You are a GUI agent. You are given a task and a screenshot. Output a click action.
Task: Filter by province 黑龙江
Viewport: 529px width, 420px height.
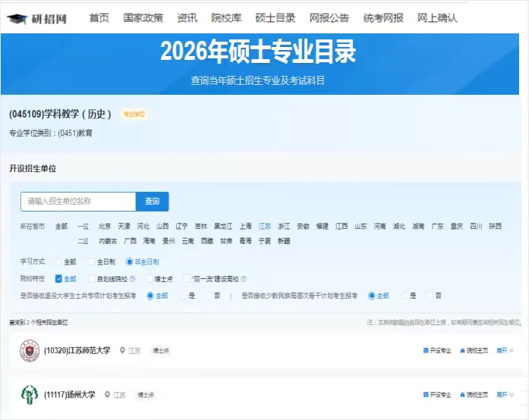click(223, 226)
